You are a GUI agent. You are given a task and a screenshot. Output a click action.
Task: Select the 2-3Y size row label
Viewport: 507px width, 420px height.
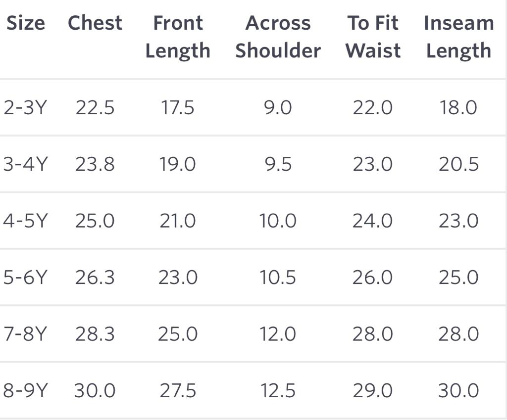[x=24, y=107]
